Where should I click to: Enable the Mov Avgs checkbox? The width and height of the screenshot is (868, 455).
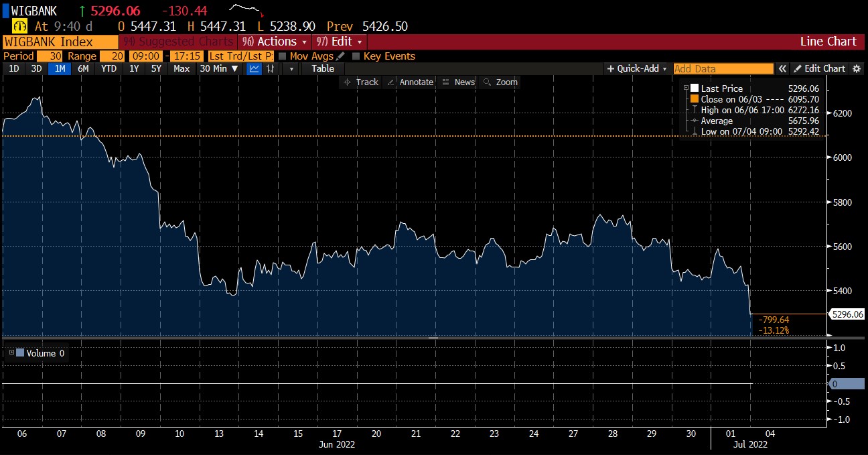point(282,56)
